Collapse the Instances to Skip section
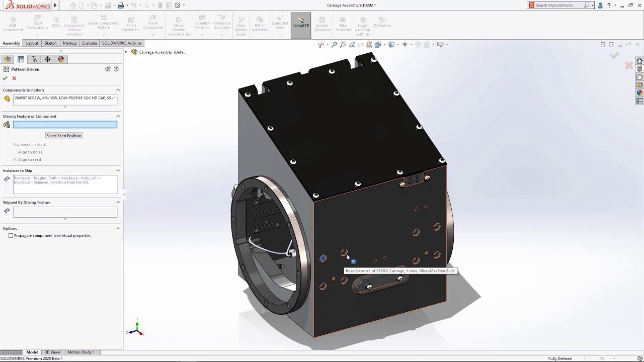 pos(118,170)
